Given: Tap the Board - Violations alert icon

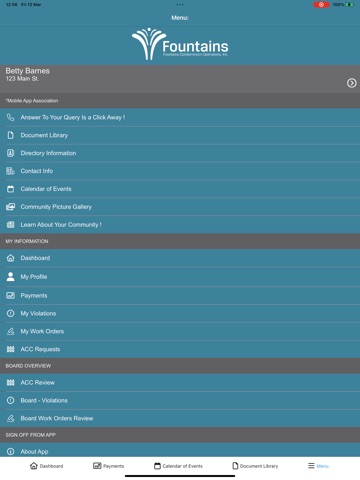Looking at the screenshot, I should tap(11, 400).
